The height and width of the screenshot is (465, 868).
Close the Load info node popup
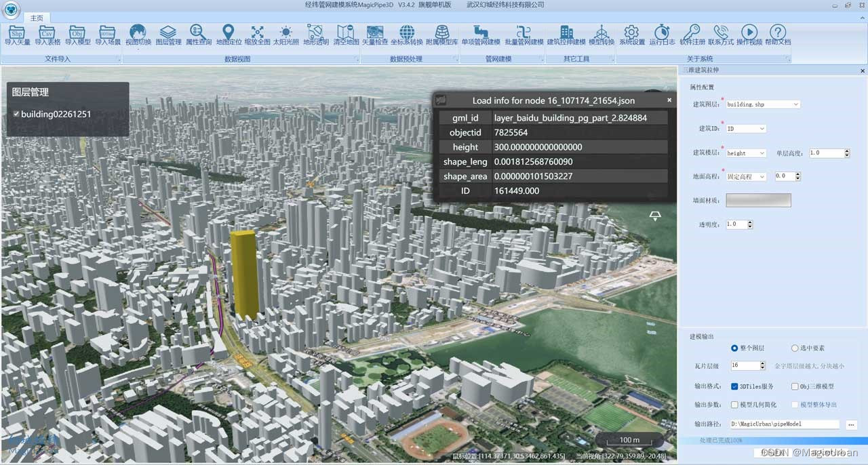point(669,100)
